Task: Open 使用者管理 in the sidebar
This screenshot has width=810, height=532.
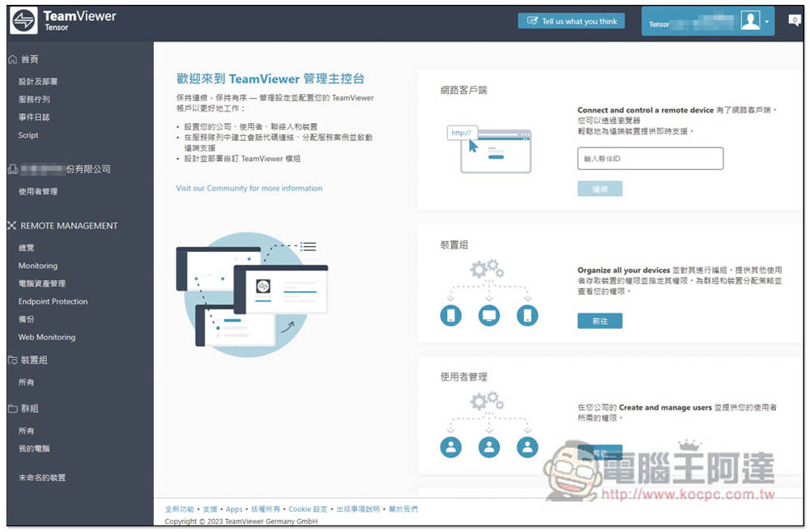Action: pyautogui.click(x=38, y=192)
